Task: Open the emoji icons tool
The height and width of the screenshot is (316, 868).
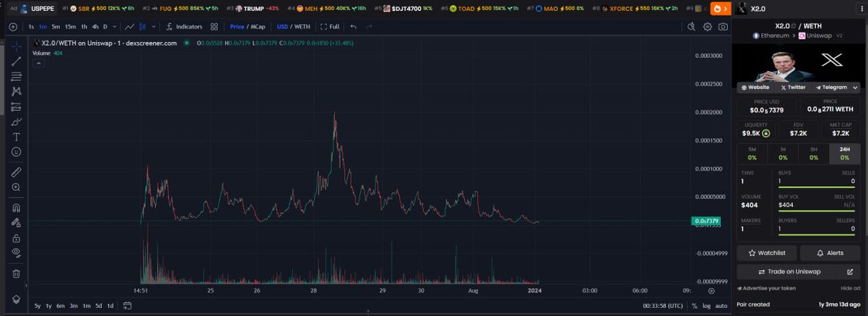Action: point(16,152)
